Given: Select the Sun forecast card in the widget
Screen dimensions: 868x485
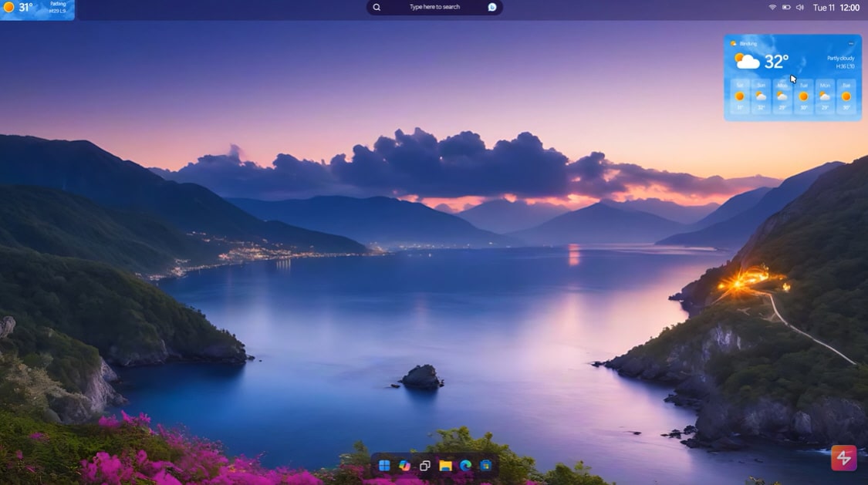Looking at the screenshot, I should click(761, 96).
